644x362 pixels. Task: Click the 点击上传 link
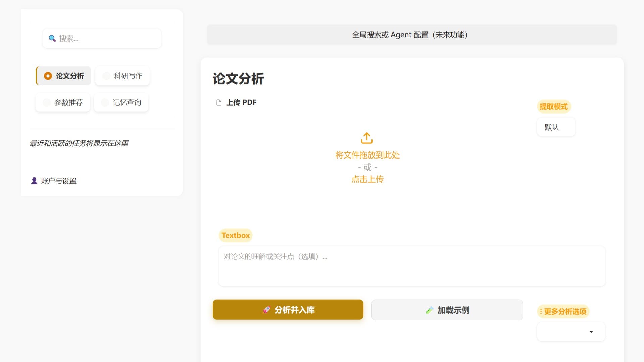pyautogui.click(x=367, y=179)
